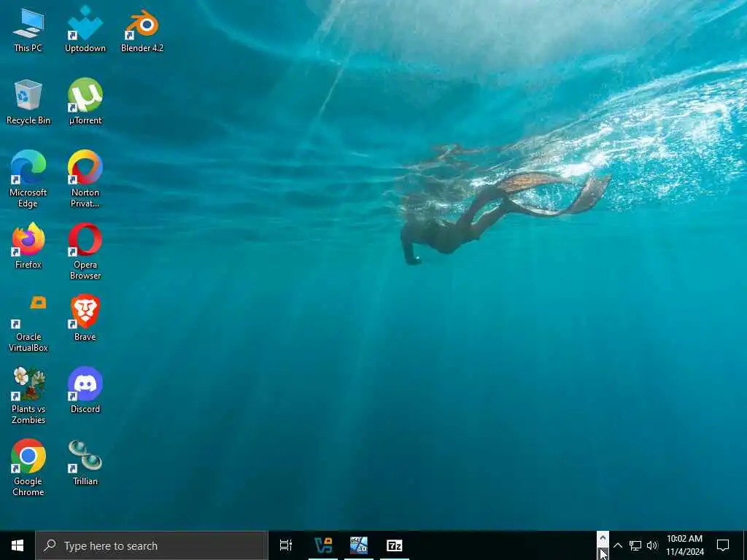The image size is (747, 560).
Task: Open the Action Center notifications icon
Action: click(x=723, y=545)
